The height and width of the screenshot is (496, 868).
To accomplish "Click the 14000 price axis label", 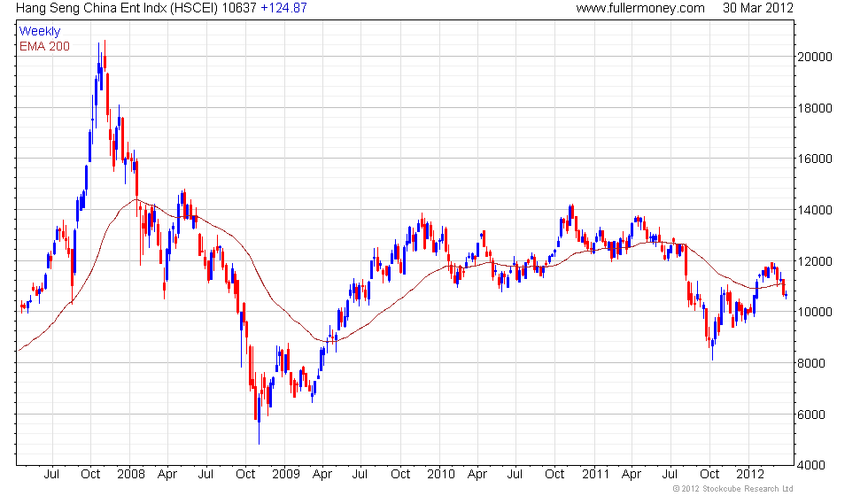I will click(814, 211).
